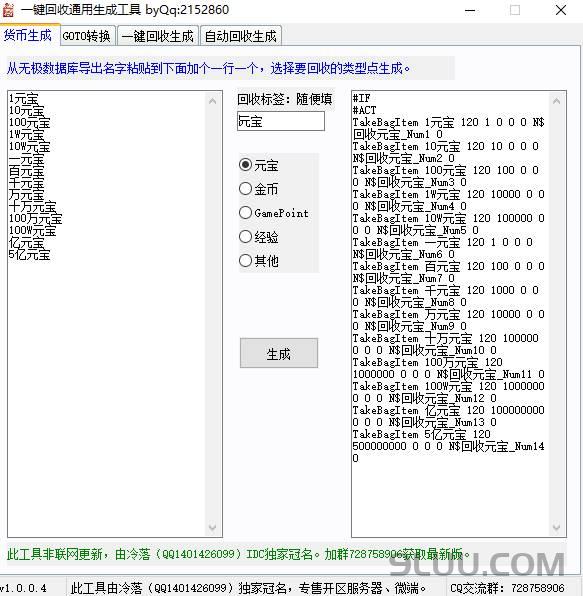Click the 回收标签 input field
The height and width of the screenshot is (596, 583).
[x=280, y=121]
